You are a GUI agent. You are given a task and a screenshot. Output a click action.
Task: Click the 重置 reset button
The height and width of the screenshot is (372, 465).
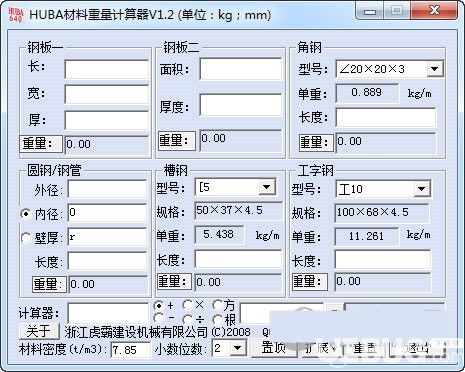pos(365,349)
